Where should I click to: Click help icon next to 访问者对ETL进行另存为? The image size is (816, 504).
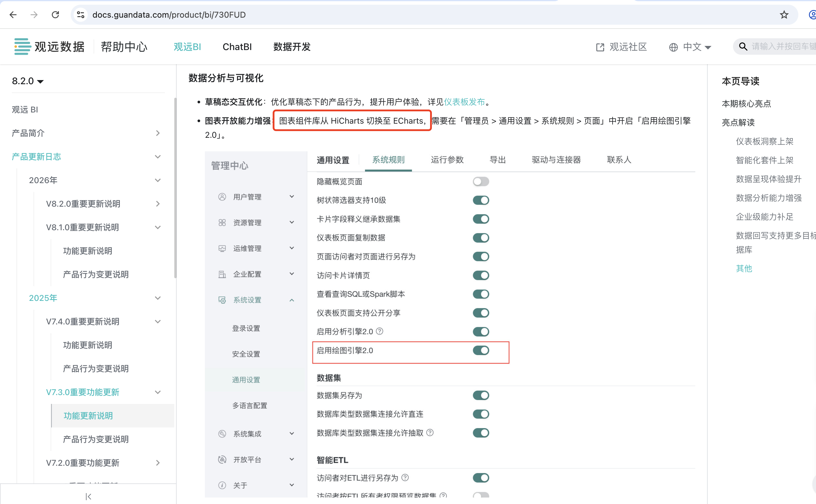(405, 478)
